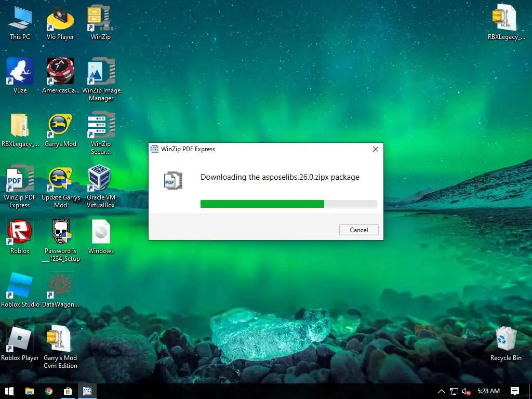Image resolution: width=532 pixels, height=399 pixels.
Task: Select the Roblox desktop shortcut
Action: coord(20,237)
